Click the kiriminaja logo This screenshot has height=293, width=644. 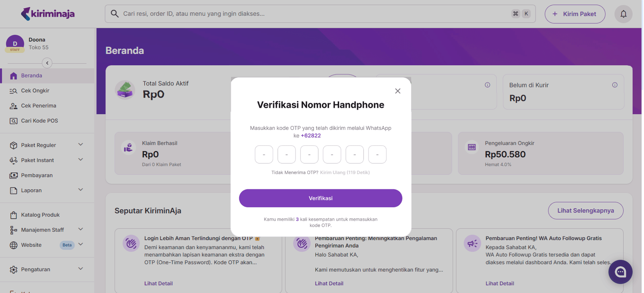(x=48, y=14)
